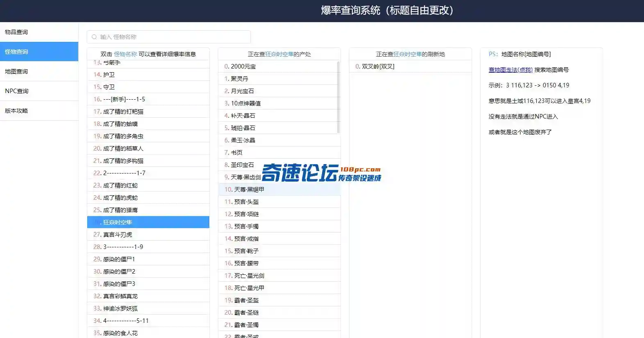Viewport: 644px width, 338px height.
Task: Select monster 20. 成了精的稻草人
Action: click(148, 148)
